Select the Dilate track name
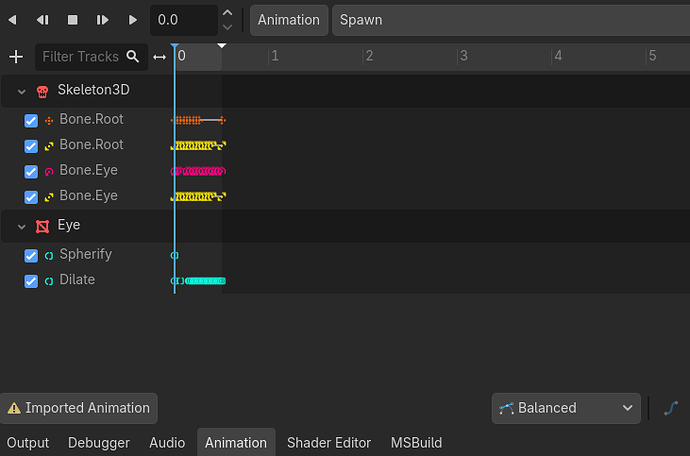The width and height of the screenshot is (690, 456). pos(77,279)
